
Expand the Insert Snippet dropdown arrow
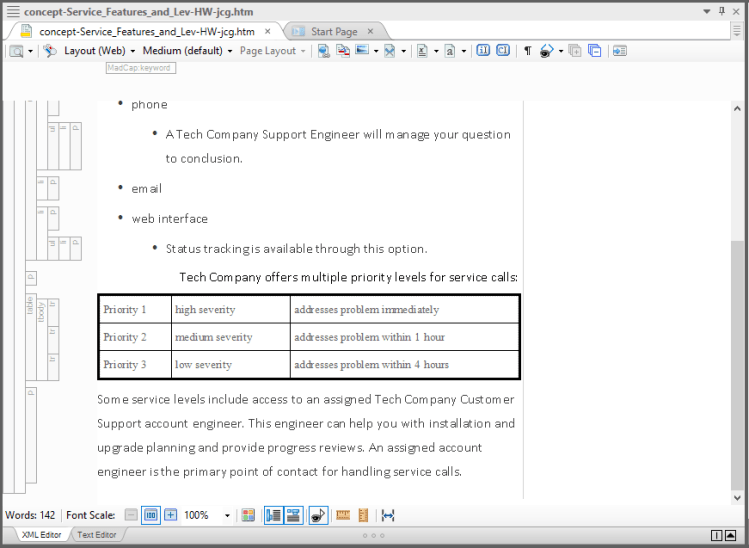(403, 51)
